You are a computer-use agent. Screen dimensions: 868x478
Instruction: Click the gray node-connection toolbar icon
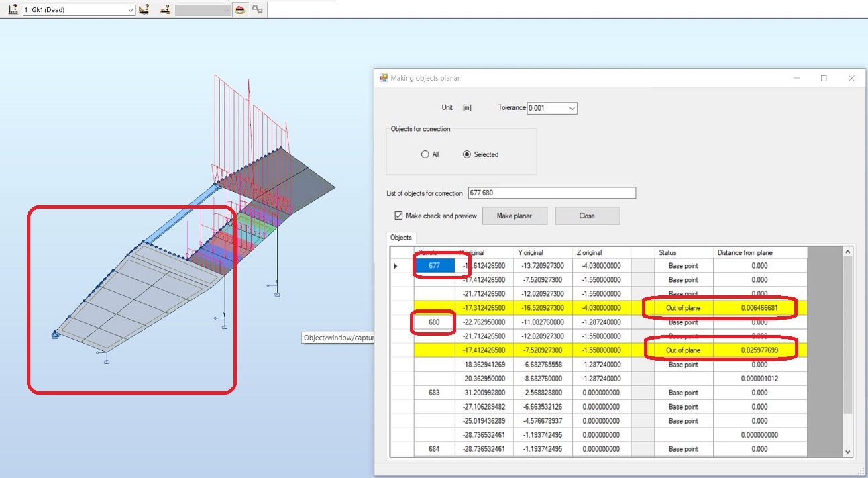tap(257, 9)
